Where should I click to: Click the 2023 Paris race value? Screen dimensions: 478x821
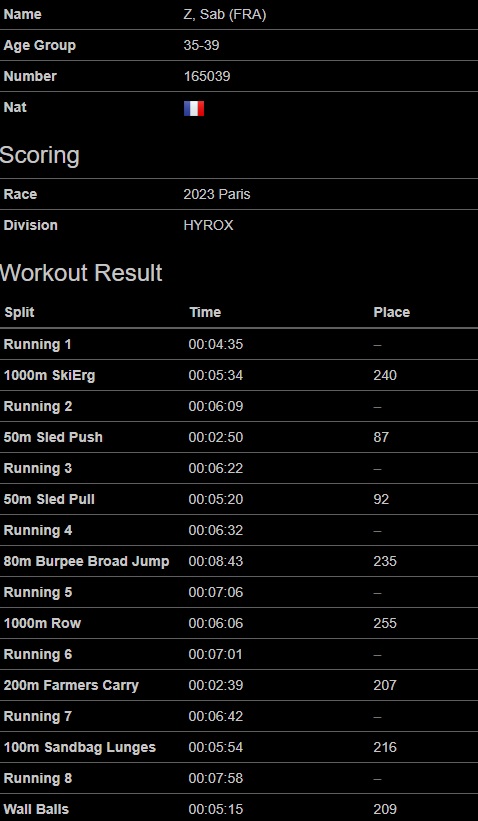[x=217, y=194]
